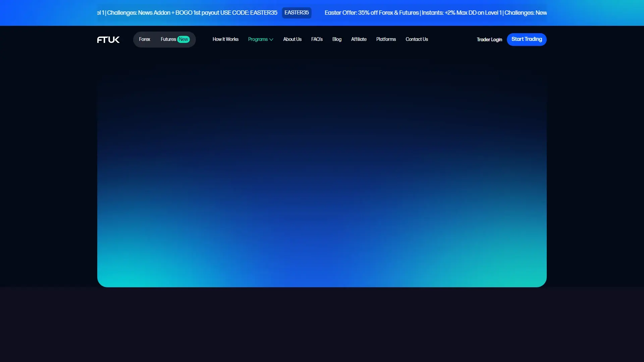Select the Forex option in the market switcher
Screen dimensions: 644x362
tap(144, 39)
